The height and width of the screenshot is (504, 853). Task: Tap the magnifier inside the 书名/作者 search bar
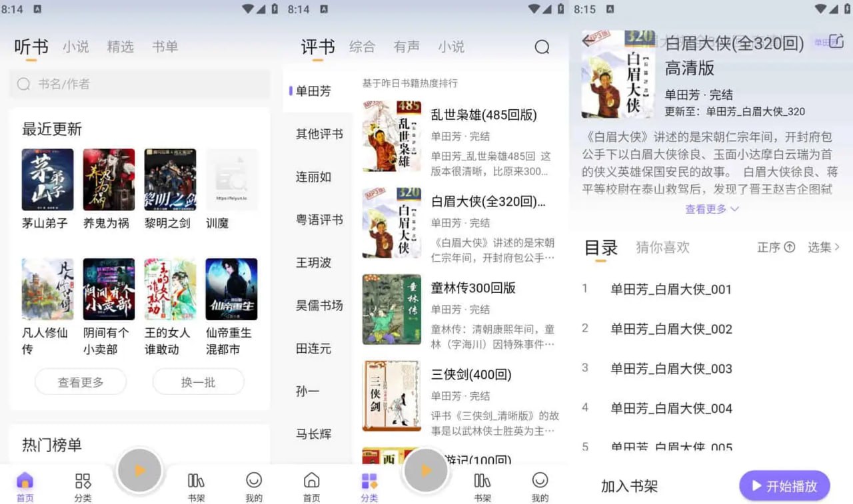click(23, 85)
